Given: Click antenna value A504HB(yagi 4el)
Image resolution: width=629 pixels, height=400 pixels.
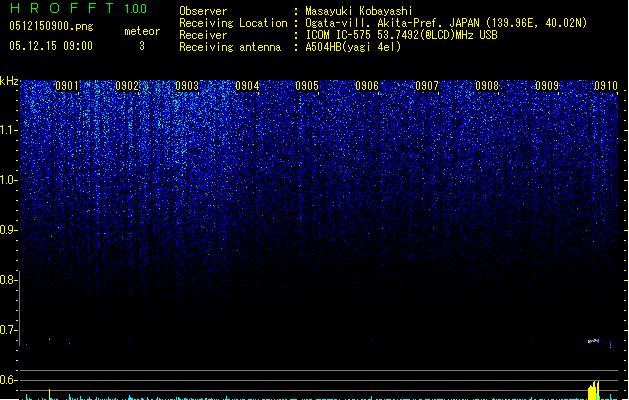Looking at the screenshot, I should (353, 47).
